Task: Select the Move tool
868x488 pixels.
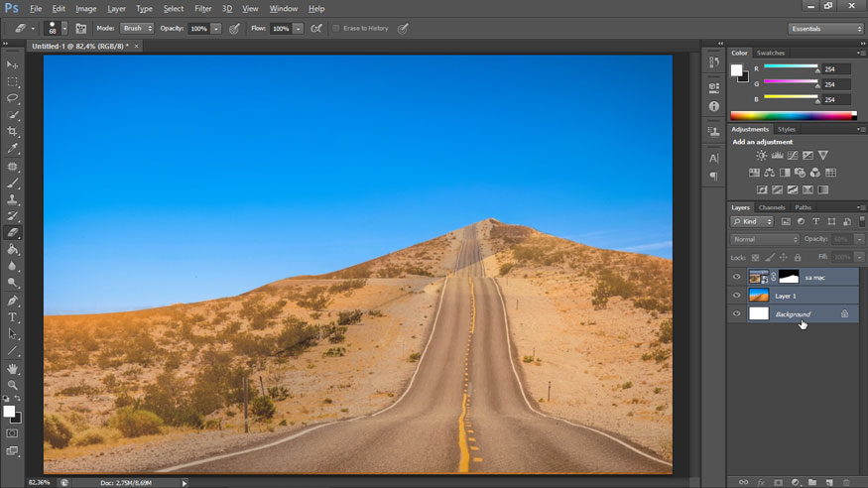Action: click(x=13, y=64)
